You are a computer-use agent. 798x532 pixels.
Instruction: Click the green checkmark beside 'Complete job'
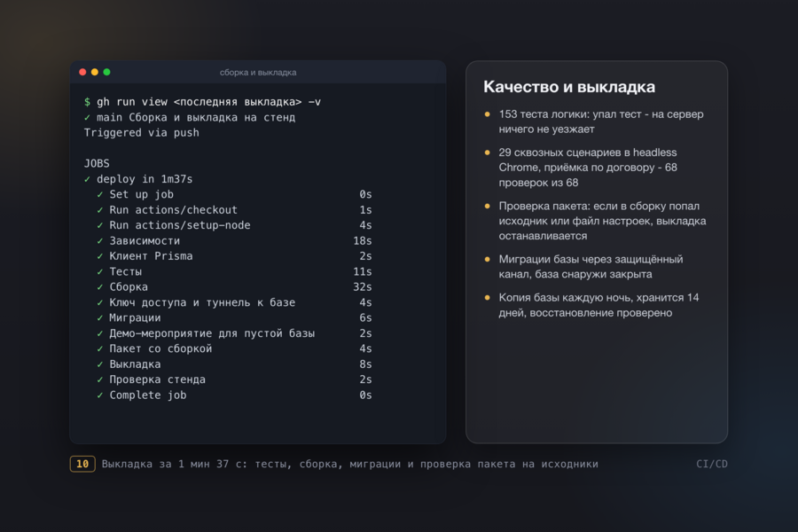(99, 395)
